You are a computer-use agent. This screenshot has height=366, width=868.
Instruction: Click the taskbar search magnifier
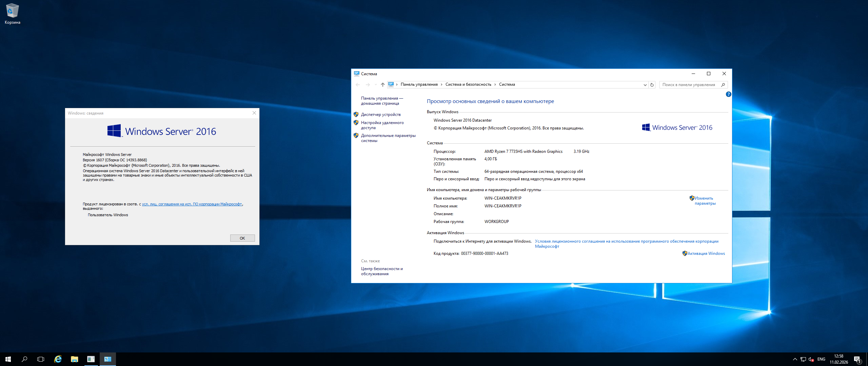[24, 359]
